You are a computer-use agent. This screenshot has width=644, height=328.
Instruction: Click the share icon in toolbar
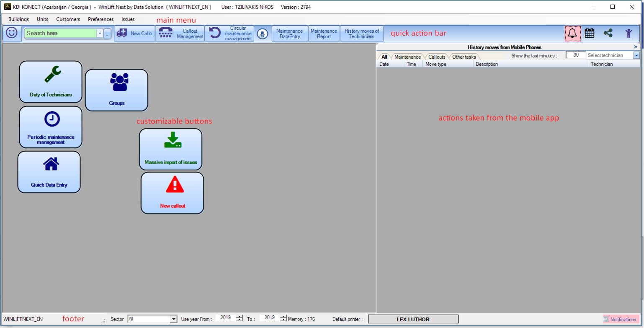coord(608,34)
